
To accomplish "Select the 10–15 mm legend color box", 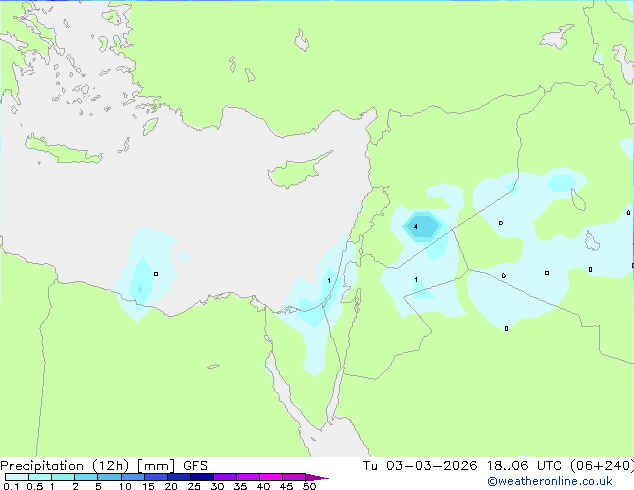I will pyautogui.click(x=132, y=477).
